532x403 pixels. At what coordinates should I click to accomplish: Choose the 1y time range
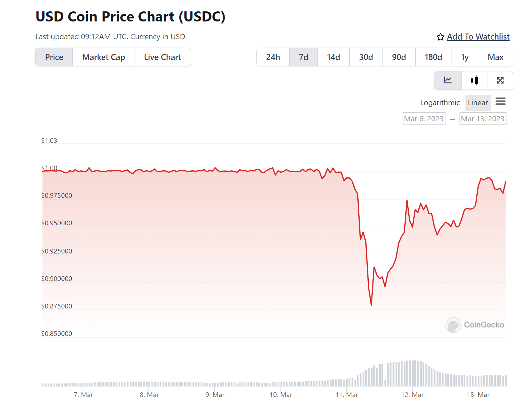tap(465, 57)
